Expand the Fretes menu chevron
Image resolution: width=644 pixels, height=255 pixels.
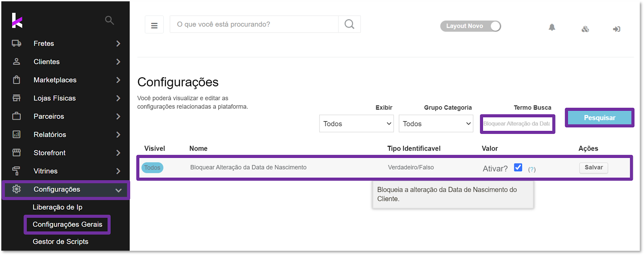click(x=118, y=44)
